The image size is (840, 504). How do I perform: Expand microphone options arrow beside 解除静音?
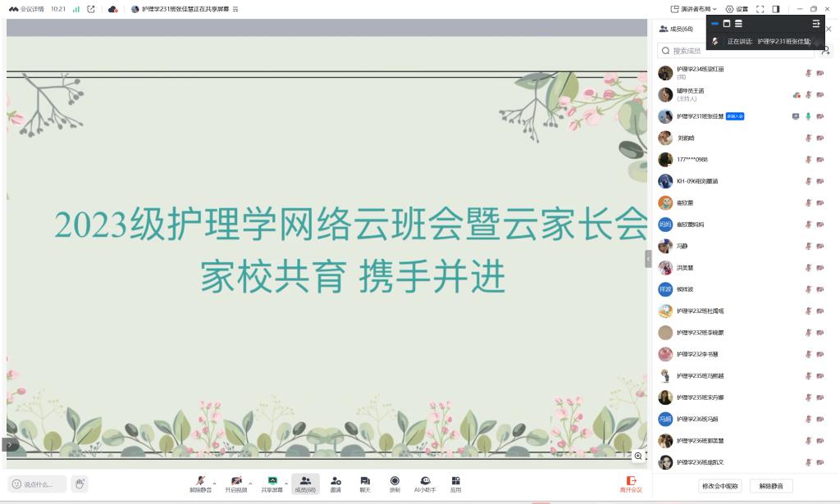215,482
